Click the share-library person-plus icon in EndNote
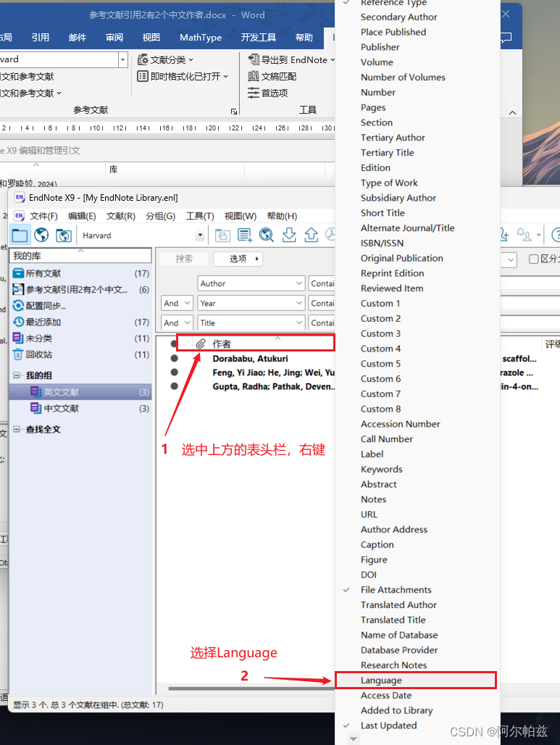This screenshot has height=745, width=560. (504, 236)
